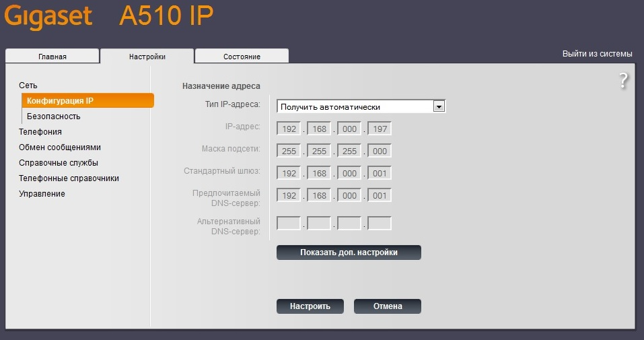
Task: Select the Настройки tab
Action: (x=147, y=57)
